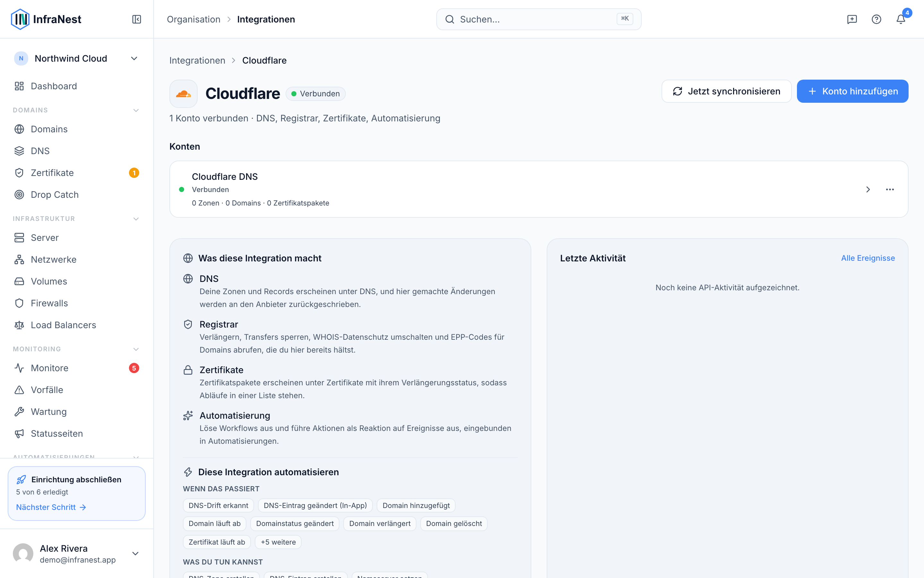Click the Monitore activity pulse icon
This screenshot has height=578, width=924.
[19, 368]
